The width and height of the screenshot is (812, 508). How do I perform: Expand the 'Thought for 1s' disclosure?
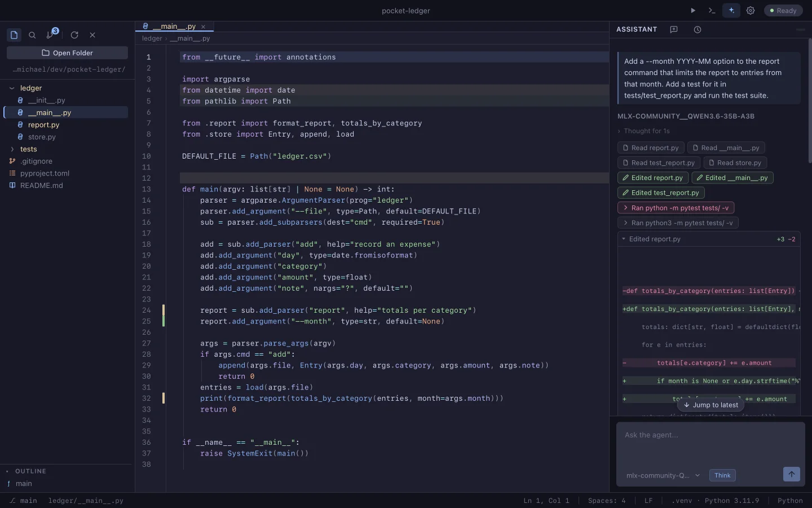coord(643,131)
